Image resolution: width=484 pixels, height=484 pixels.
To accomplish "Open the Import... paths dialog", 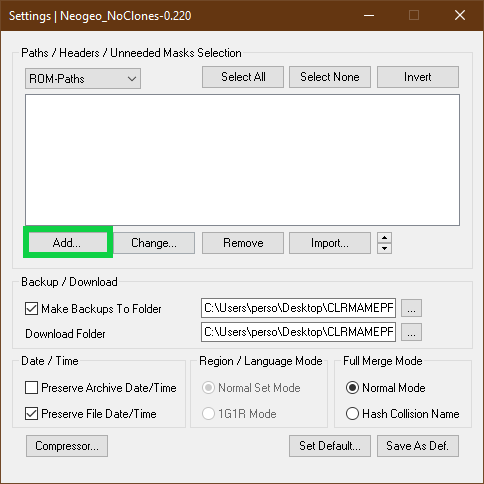I will click(x=330, y=243).
